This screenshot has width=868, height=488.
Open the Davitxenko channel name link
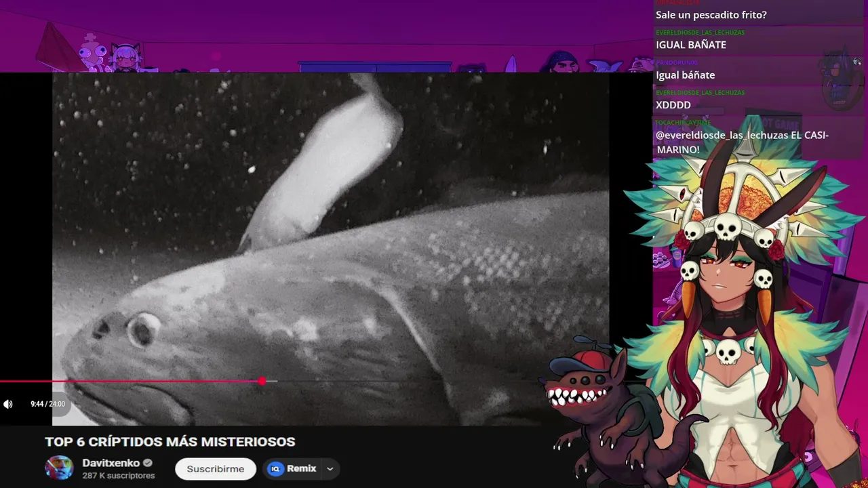(111, 464)
